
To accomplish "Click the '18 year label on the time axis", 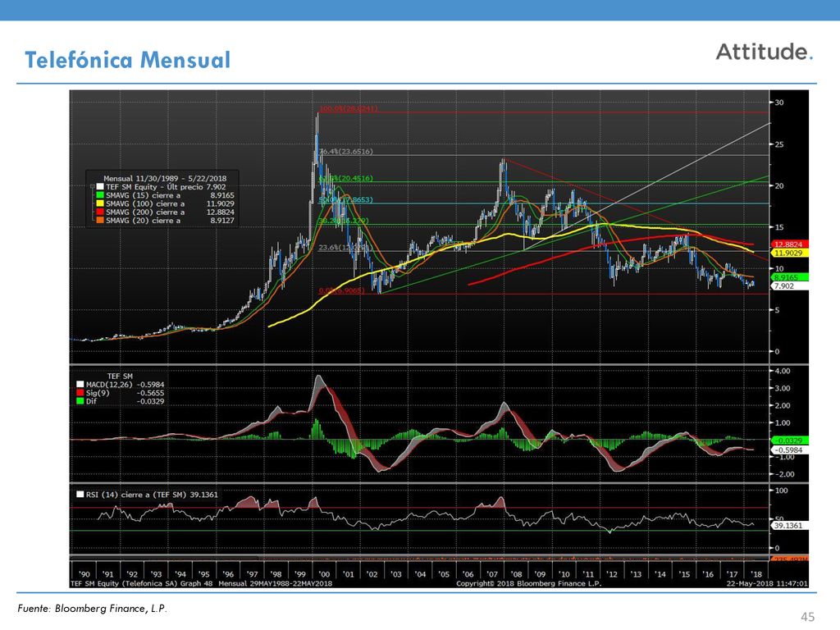I will (756, 573).
